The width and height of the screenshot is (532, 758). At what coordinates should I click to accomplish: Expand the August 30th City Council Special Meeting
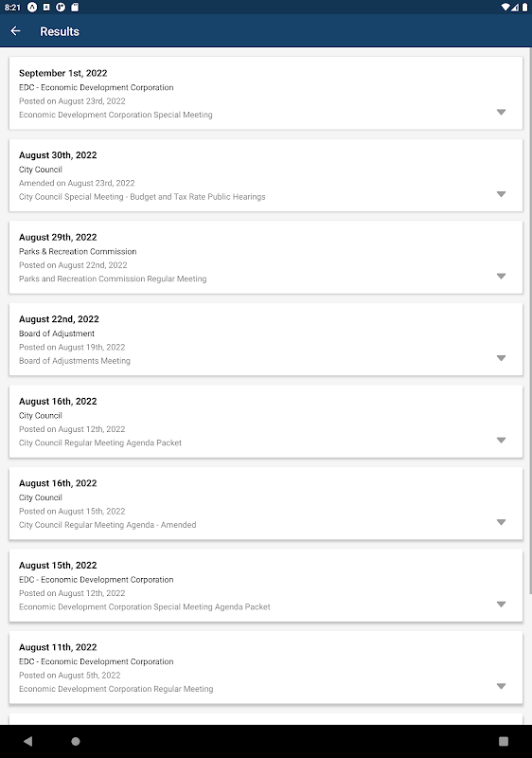click(501, 194)
